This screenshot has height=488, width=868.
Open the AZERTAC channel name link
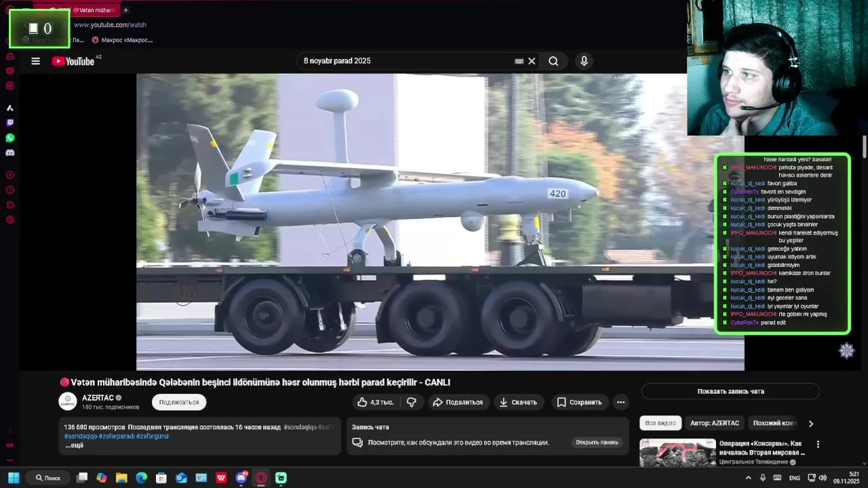[98, 398]
